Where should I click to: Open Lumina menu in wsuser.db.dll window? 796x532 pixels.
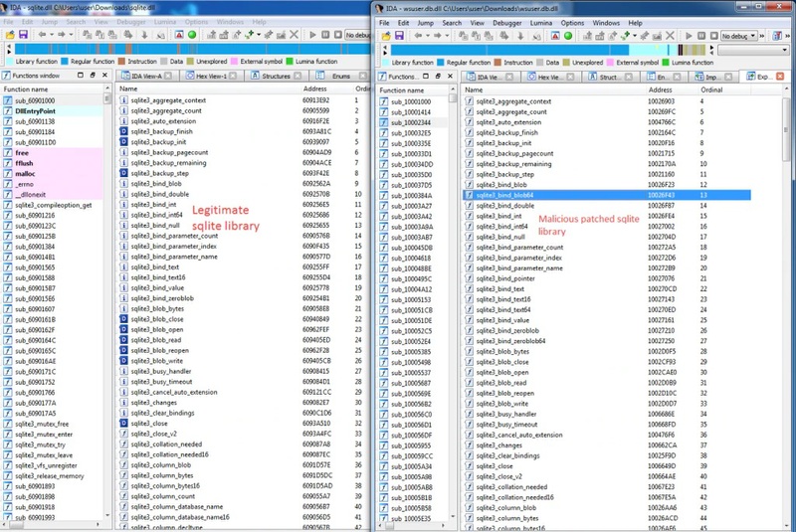(x=540, y=23)
